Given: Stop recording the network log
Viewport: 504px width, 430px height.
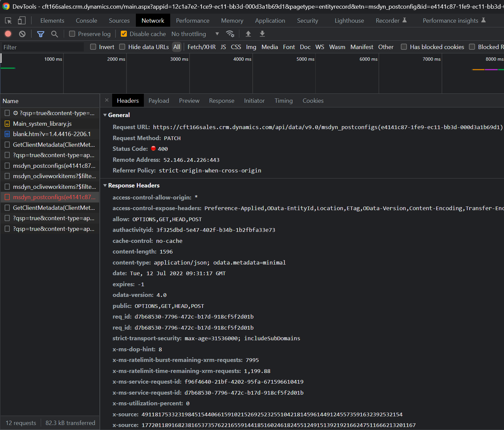Looking at the screenshot, I should click(8, 34).
